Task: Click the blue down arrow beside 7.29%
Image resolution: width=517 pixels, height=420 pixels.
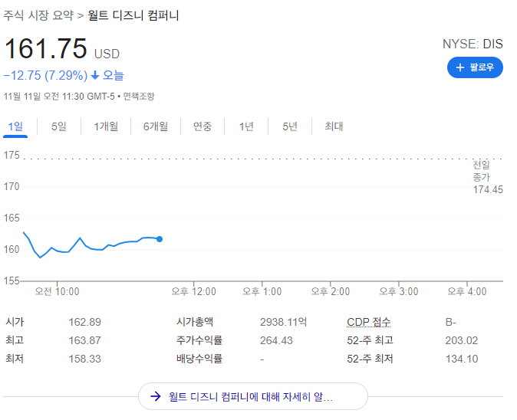Action: point(95,75)
